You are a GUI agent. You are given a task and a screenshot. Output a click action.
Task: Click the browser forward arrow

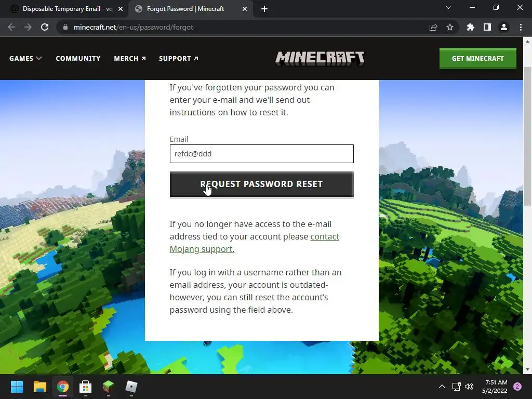pyautogui.click(x=28, y=27)
